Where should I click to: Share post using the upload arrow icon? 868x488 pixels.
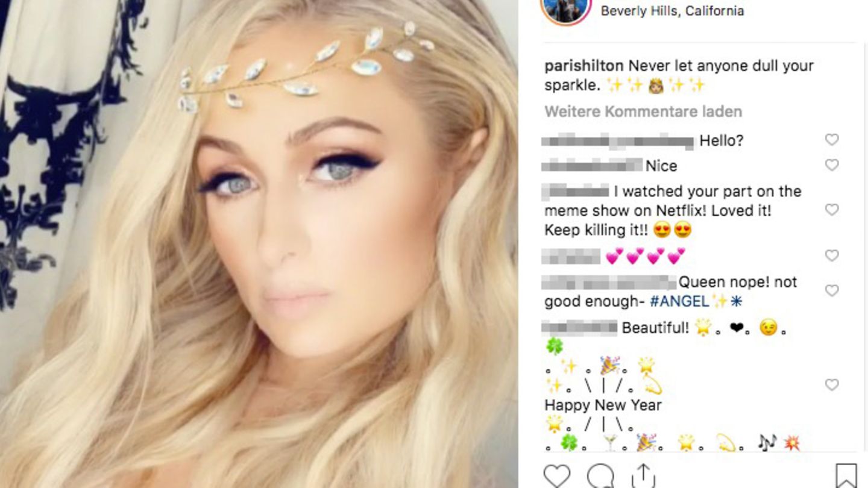point(643,476)
